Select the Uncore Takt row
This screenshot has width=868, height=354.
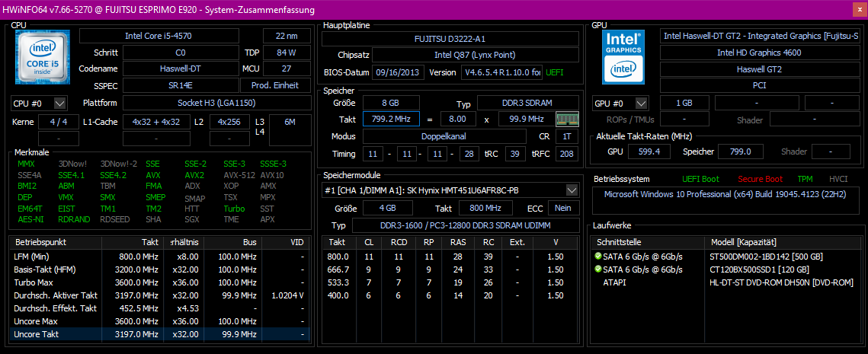tap(159, 334)
